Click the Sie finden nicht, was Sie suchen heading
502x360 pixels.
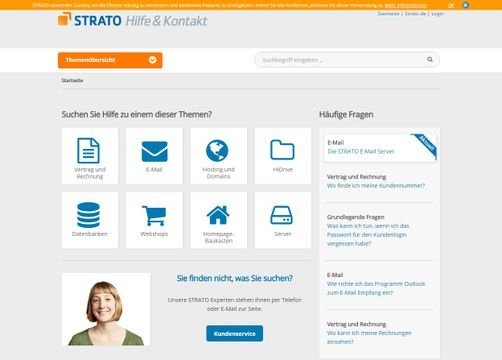pyautogui.click(x=234, y=278)
